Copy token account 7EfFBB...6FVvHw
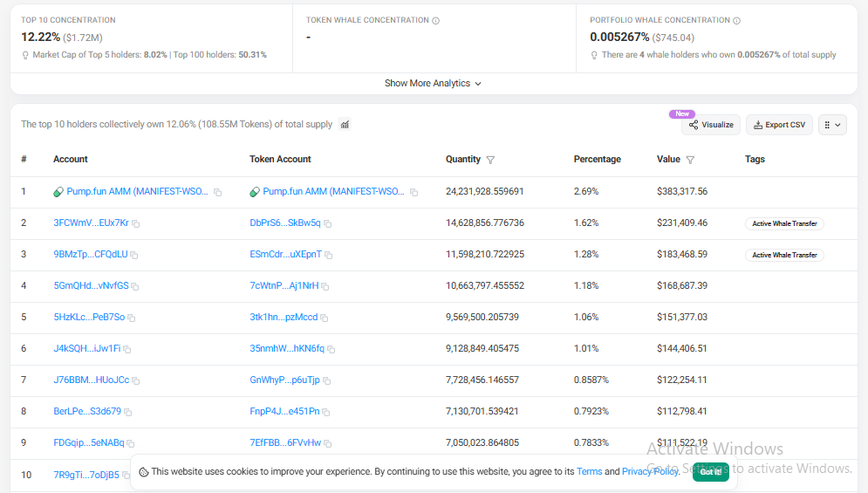868x493 pixels. click(328, 443)
